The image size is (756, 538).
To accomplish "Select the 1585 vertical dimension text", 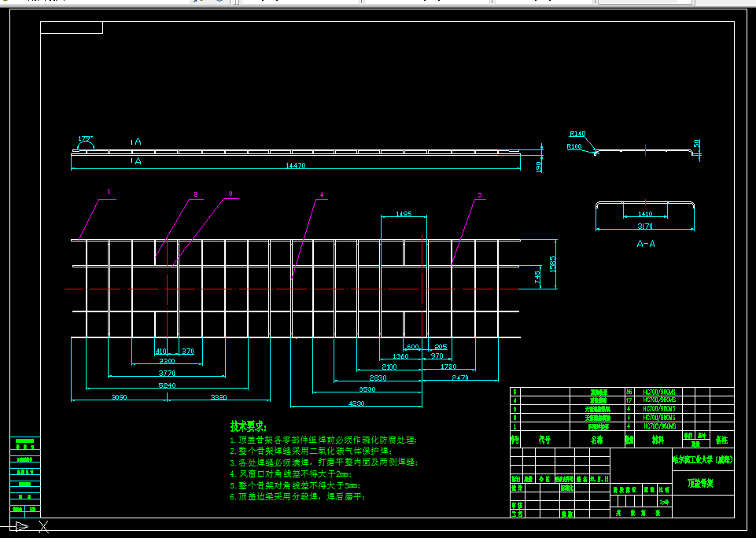I will [x=552, y=263].
